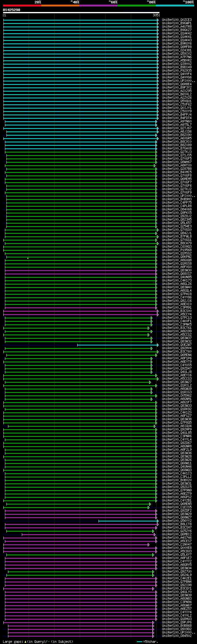Select label UniRef100_O05962

pyautogui.click(x=177, y=396)
